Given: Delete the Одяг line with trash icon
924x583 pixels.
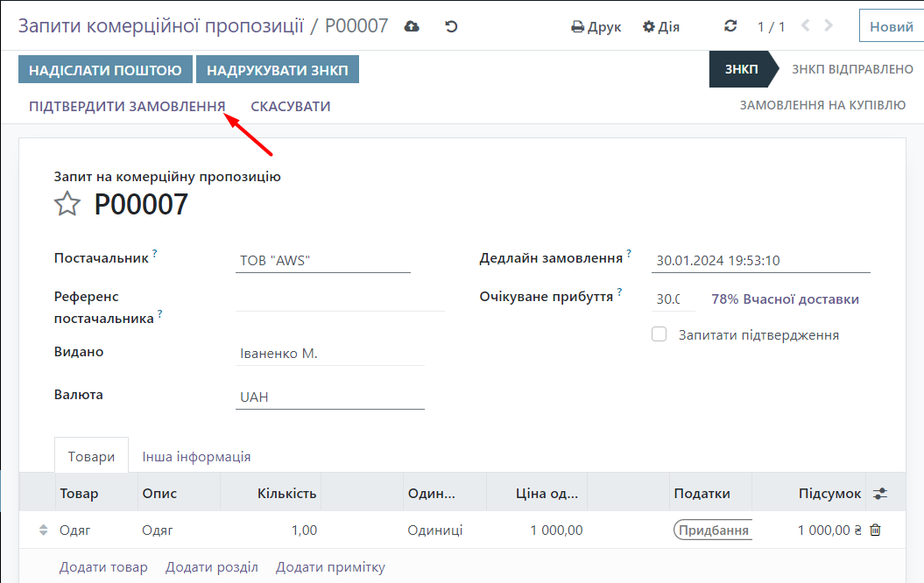Looking at the screenshot, I should pyautogui.click(x=875, y=530).
